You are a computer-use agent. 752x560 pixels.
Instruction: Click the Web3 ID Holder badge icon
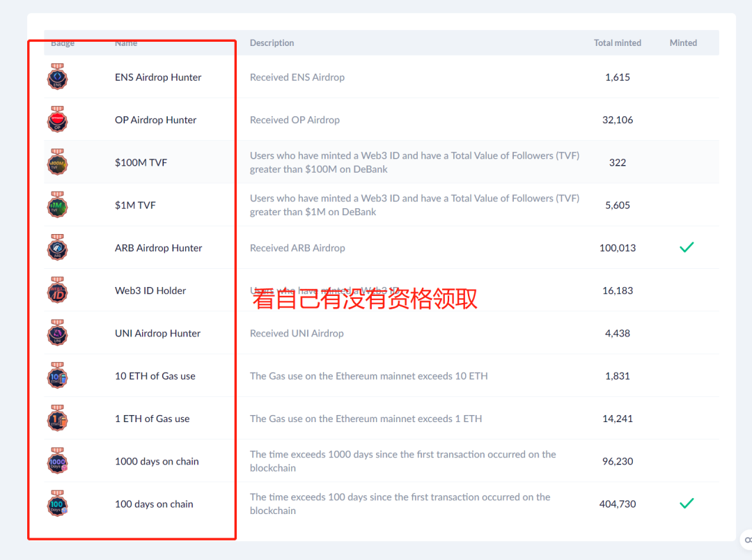tap(57, 290)
